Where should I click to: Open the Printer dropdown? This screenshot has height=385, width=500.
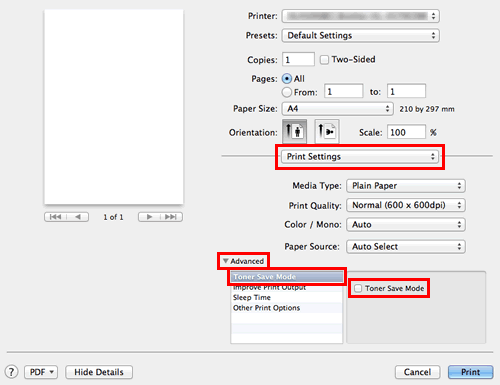(361, 16)
